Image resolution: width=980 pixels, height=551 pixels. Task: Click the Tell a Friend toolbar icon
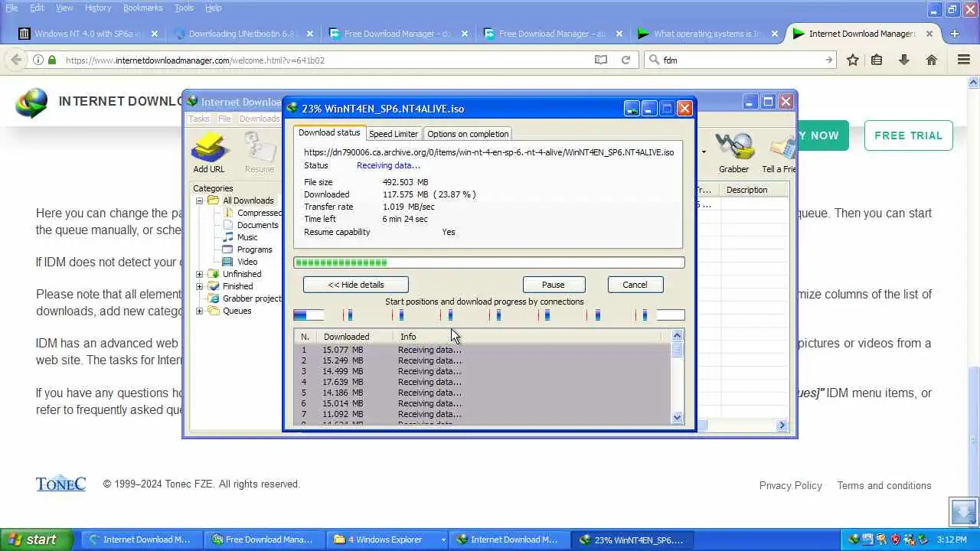click(x=779, y=152)
